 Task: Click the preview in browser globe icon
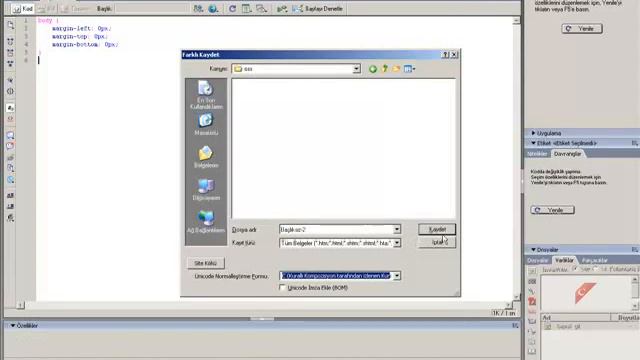(x=213, y=9)
